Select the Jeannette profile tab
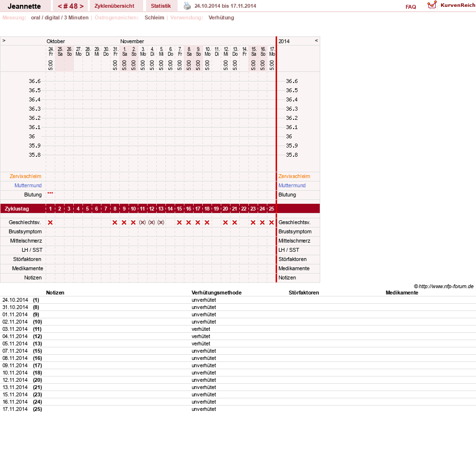The height and width of the screenshot is (457, 476). tap(24, 6)
